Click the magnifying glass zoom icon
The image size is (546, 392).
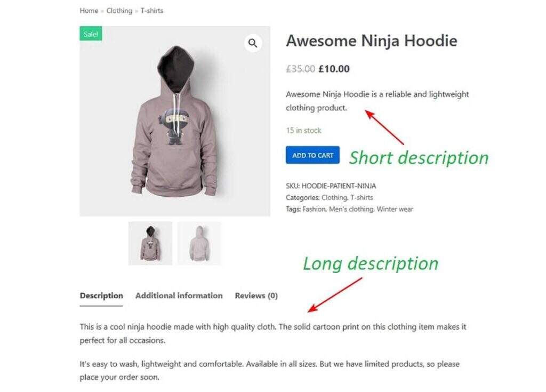point(253,43)
